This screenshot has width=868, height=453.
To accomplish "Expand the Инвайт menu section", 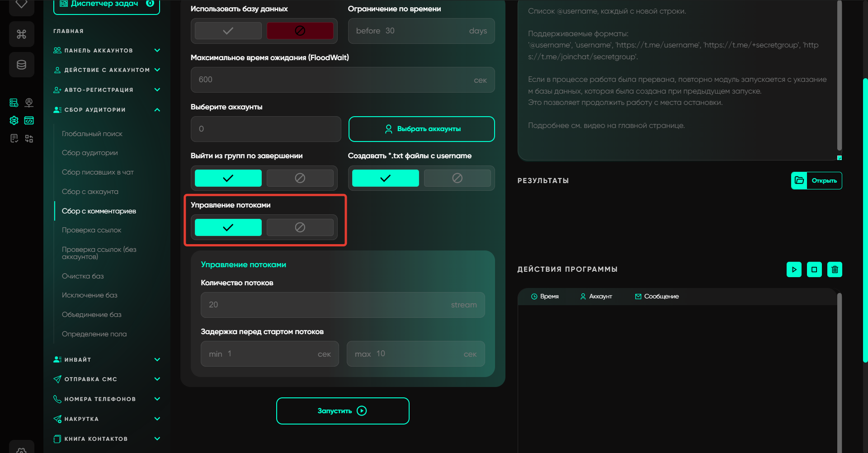I will (157, 359).
